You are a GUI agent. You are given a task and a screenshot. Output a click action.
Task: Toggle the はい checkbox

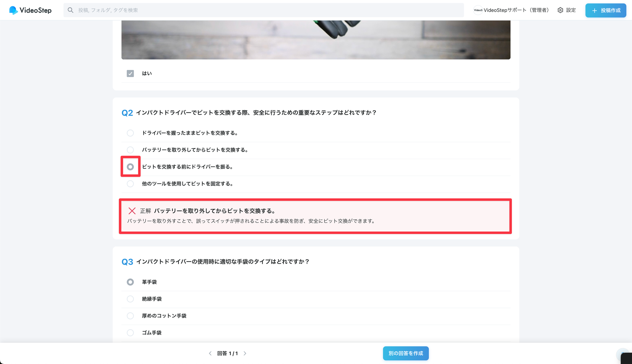point(130,73)
